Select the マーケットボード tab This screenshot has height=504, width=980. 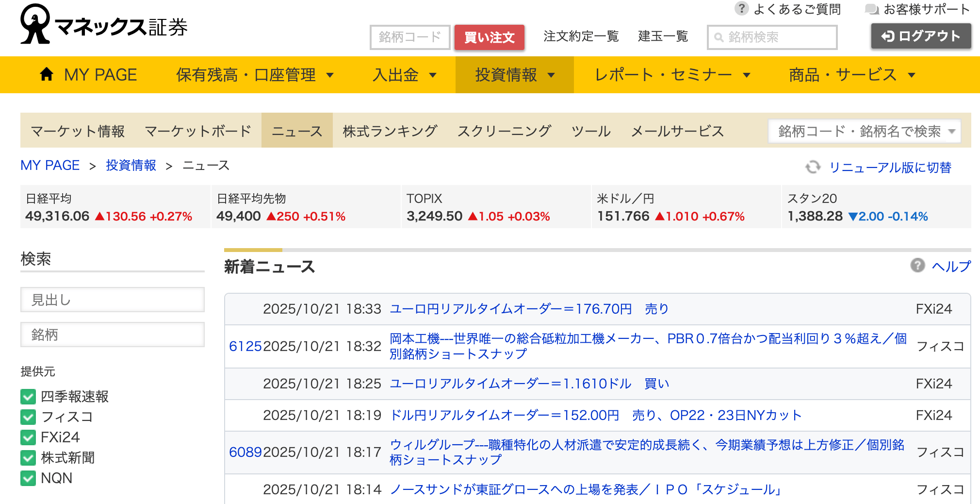coord(198,131)
